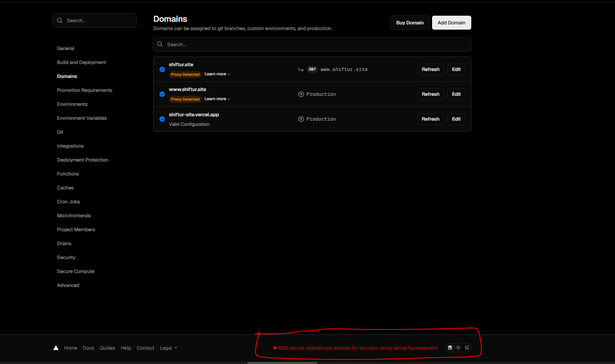Refresh the shiftur.site domain
Image resolution: width=615 pixels, height=364 pixels.
coord(431,69)
